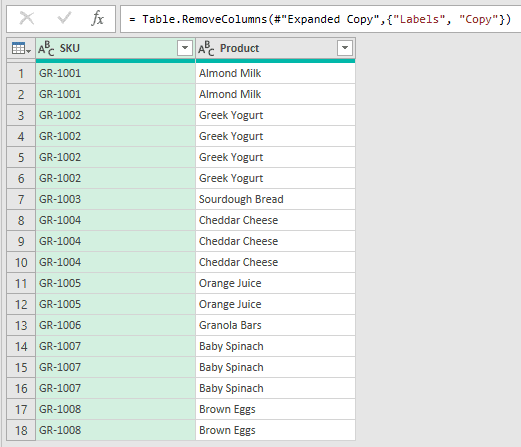Click GR-1005 cell in row 12
521x447 pixels.
(115, 304)
